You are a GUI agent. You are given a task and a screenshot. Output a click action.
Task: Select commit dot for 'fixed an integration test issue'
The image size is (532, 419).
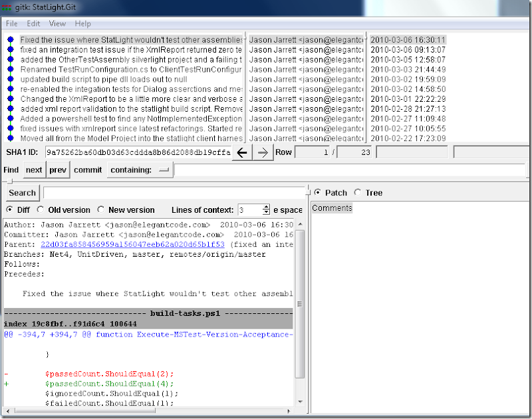(11, 49)
